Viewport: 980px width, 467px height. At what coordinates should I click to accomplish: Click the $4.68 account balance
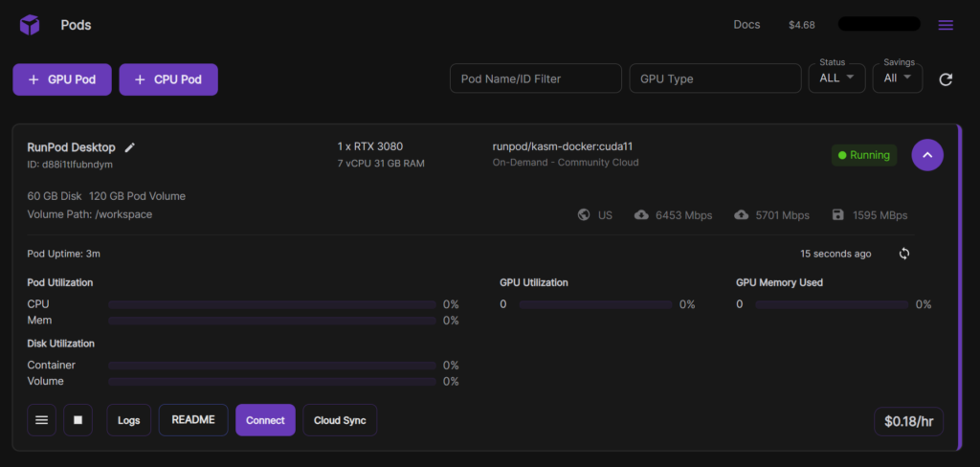pyautogui.click(x=801, y=25)
